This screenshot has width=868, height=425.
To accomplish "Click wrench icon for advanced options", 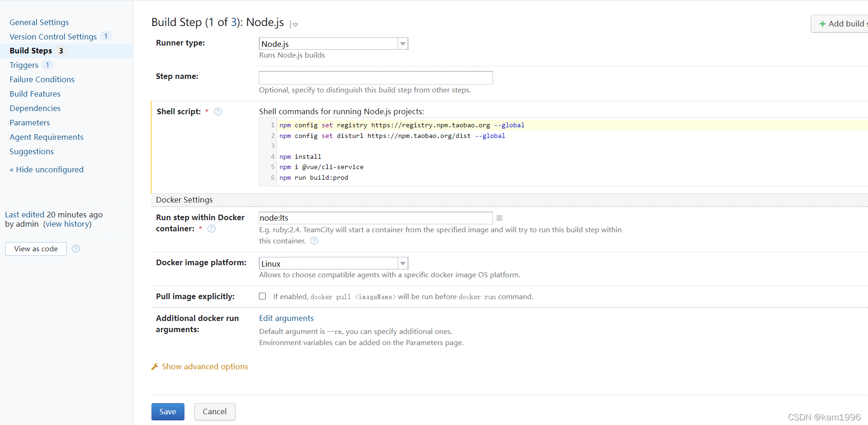I will coord(155,367).
